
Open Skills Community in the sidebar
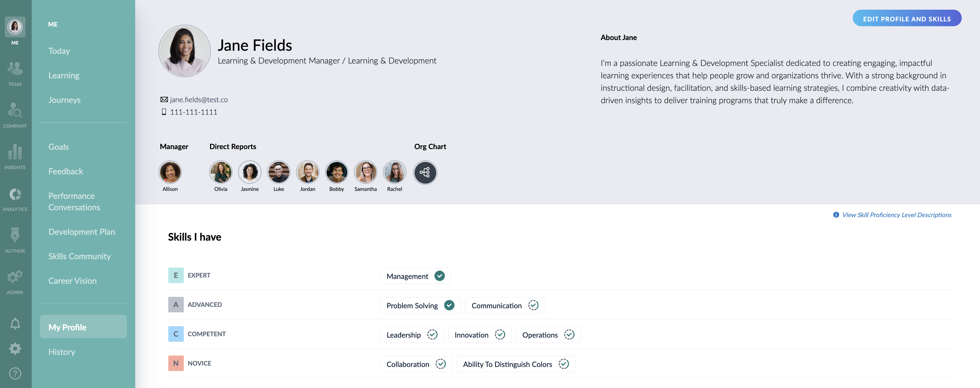pos(80,256)
